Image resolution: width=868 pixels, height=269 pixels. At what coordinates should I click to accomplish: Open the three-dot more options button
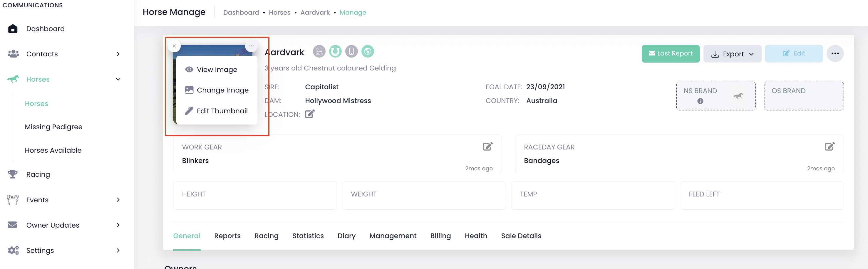coord(835,53)
